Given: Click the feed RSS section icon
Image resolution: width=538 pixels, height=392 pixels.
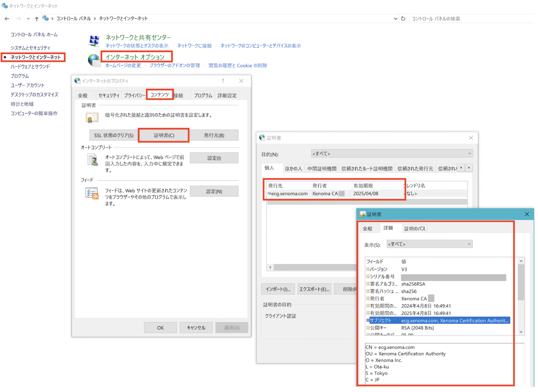Looking at the screenshot, I should [x=92, y=193].
